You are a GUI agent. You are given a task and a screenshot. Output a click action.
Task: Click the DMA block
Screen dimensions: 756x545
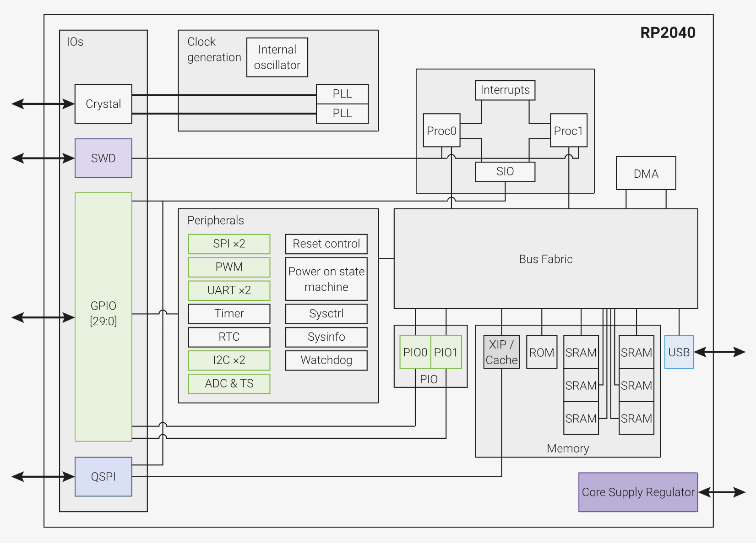pyautogui.click(x=646, y=173)
